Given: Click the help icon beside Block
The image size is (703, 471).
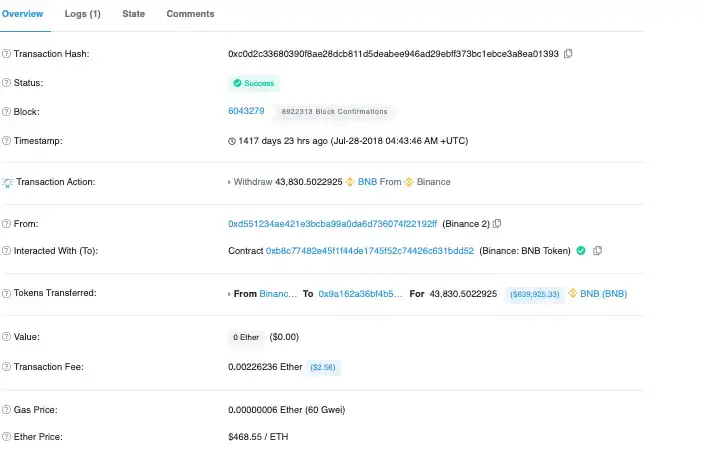Looking at the screenshot, I should 6,112.
